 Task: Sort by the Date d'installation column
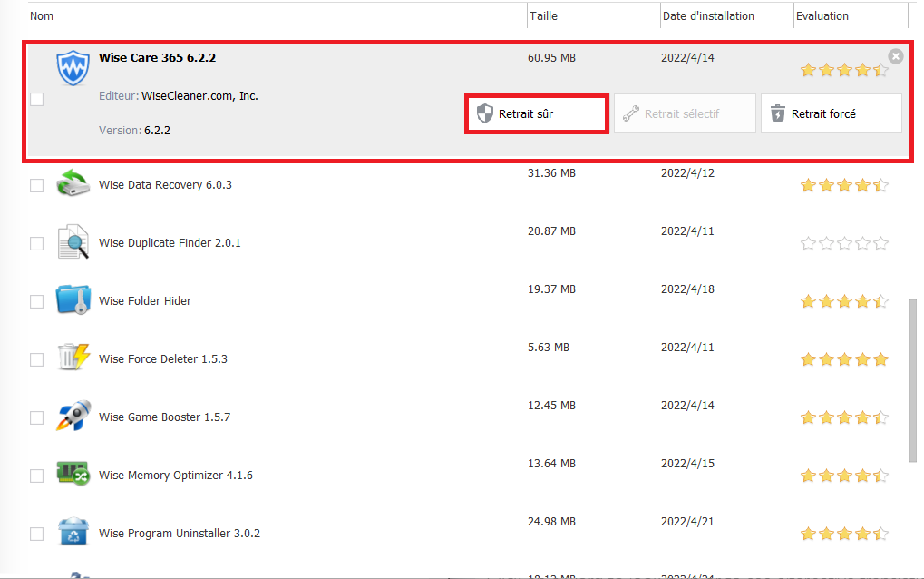point(708,16)
